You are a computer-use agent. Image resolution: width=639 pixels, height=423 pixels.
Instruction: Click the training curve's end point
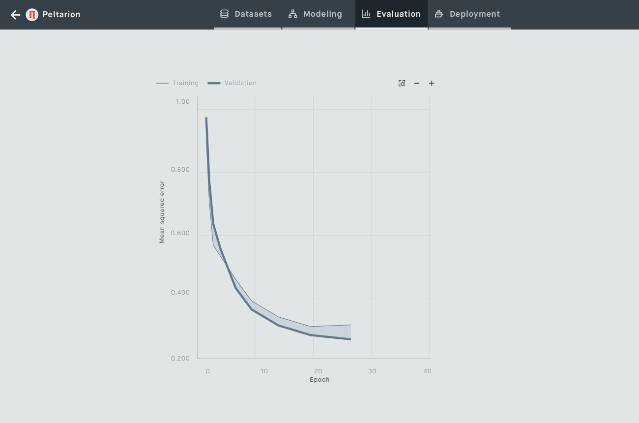tap(350, 325)
